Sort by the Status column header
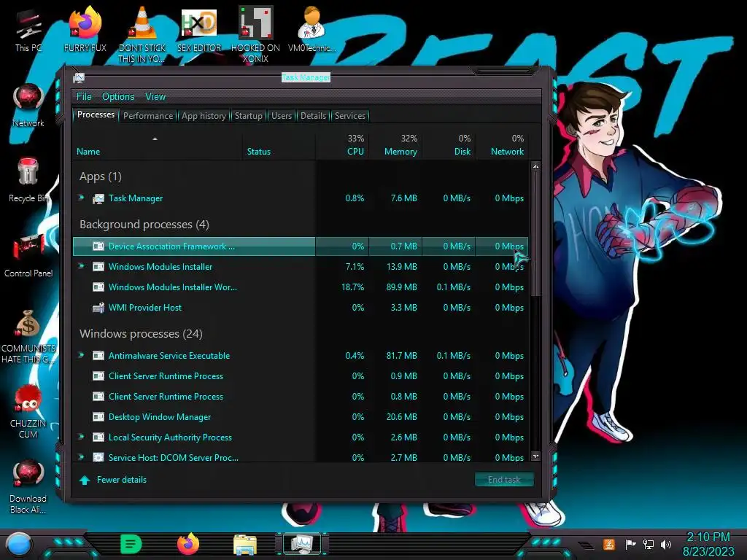Image resolution: width=747 pixels, height=560 pixels. (279, 145)
